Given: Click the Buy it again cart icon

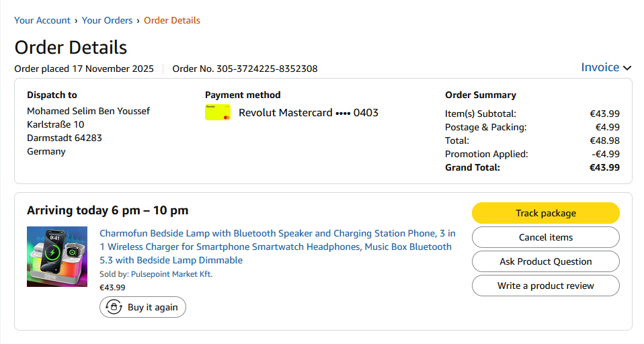Looking at the screenshot, I should pos(114,307).
